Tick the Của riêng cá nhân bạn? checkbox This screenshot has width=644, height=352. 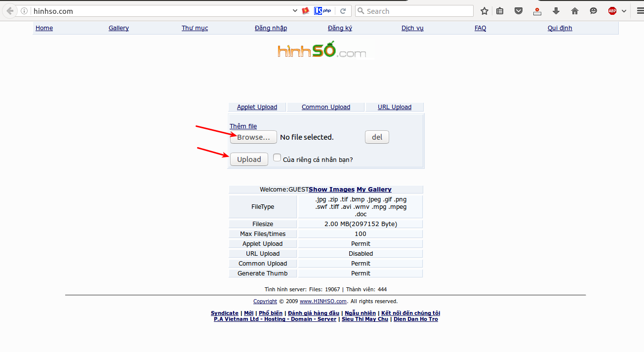click(x=277, y=157)
